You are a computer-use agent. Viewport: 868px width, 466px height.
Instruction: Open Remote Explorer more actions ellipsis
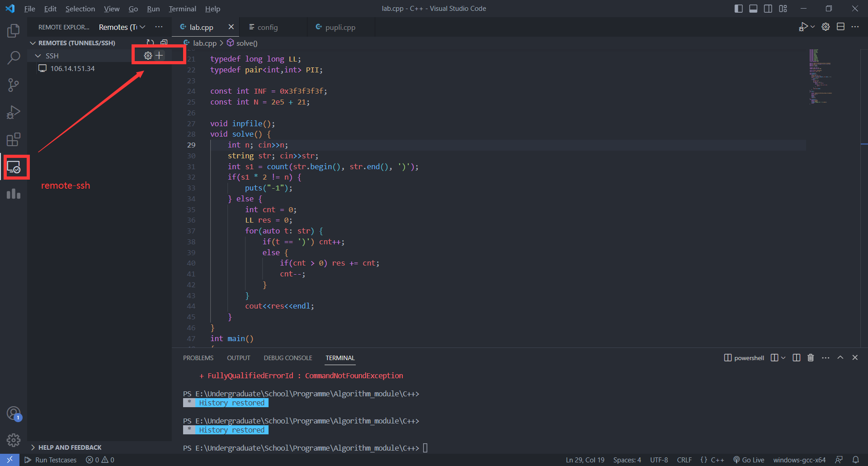[x=159, y=27]
